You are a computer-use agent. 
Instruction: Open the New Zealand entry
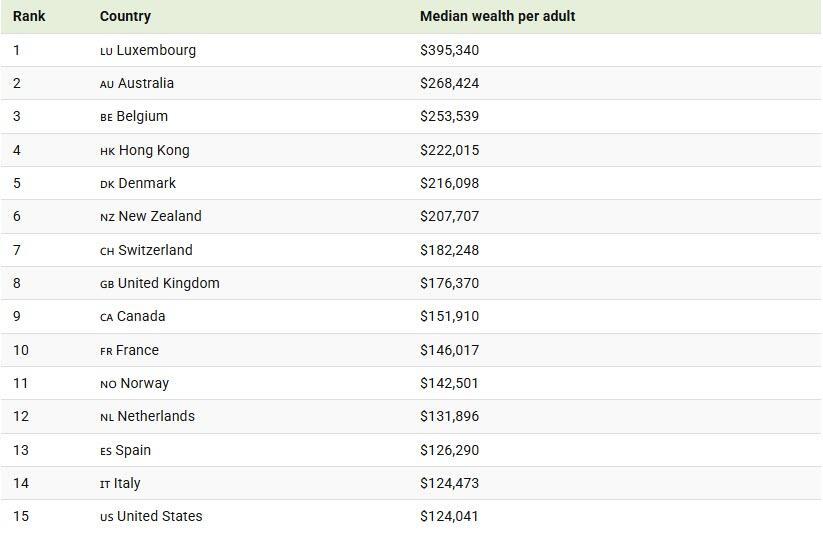[160, 216]
